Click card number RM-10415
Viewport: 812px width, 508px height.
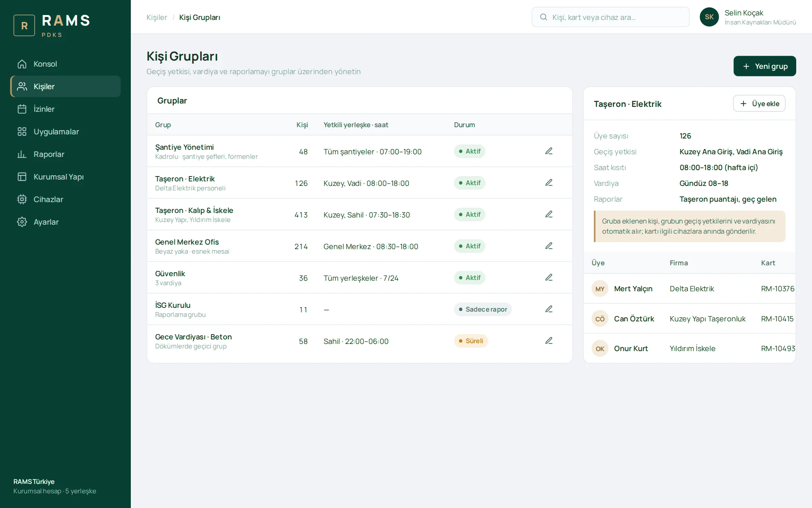pos(777,319)
